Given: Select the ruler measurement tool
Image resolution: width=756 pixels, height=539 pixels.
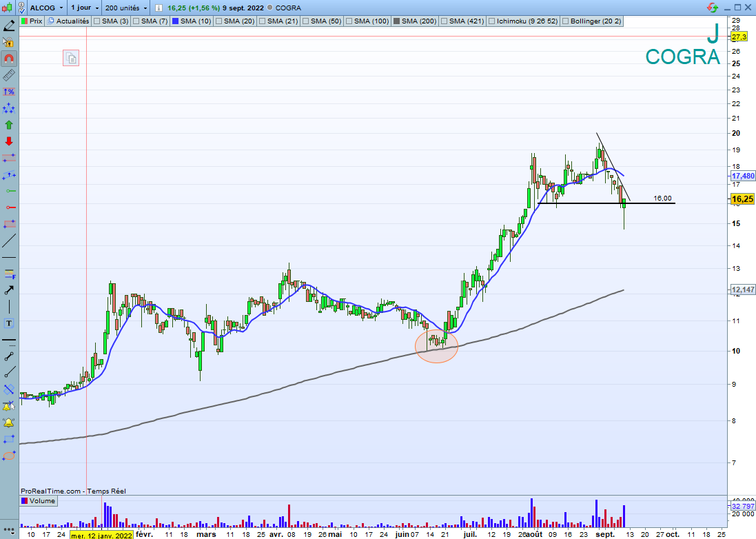Looking at the screenshot, I should pos(9,75).
